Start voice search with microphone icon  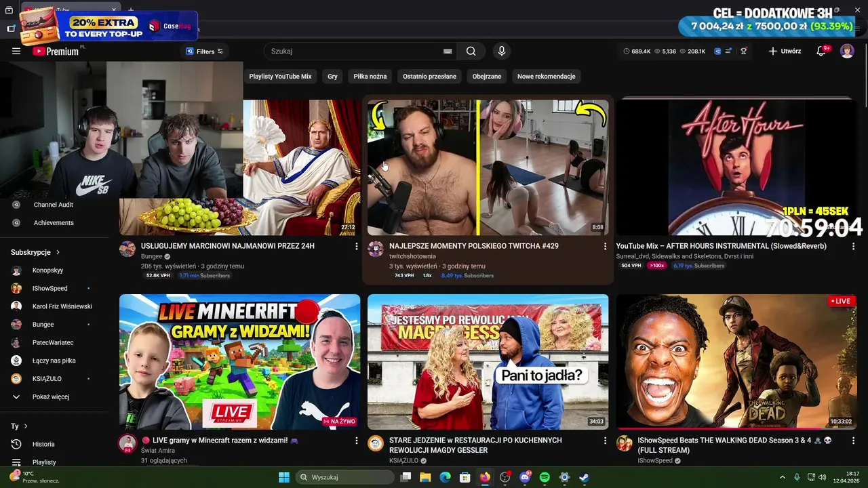coord(501,51)
